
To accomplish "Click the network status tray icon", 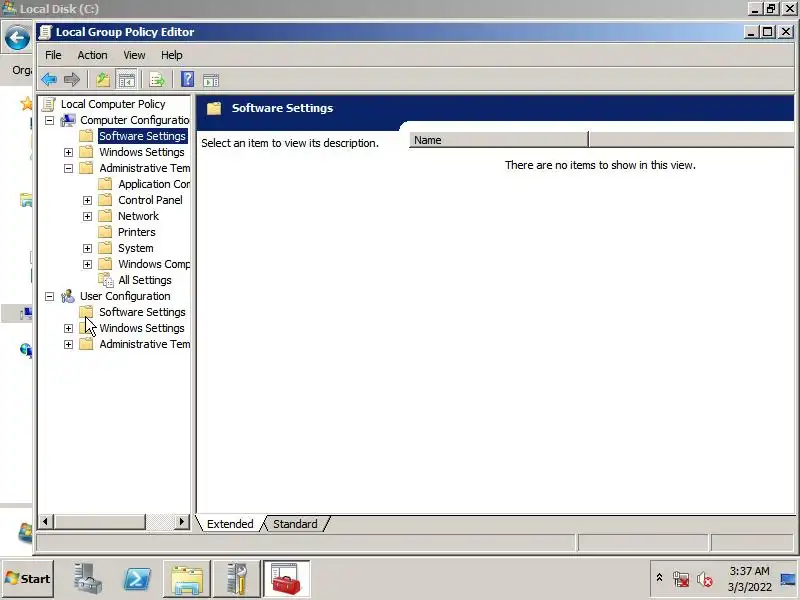I will pos(681,579).
